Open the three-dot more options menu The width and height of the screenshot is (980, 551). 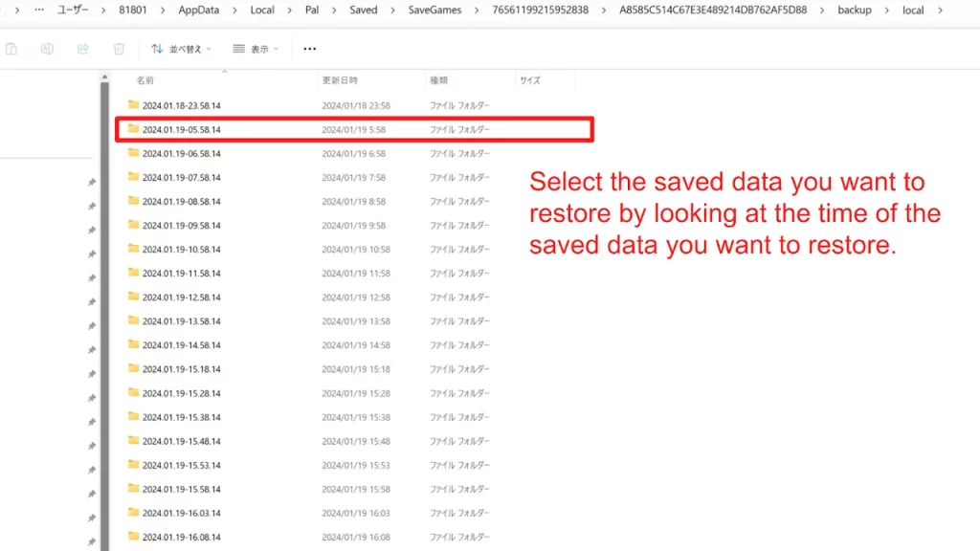point(309,49)
